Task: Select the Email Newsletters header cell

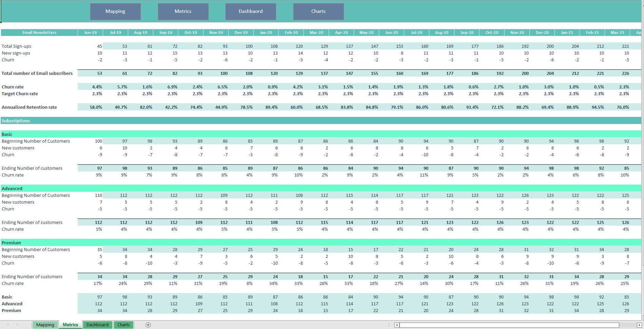Action: [39, 33]
